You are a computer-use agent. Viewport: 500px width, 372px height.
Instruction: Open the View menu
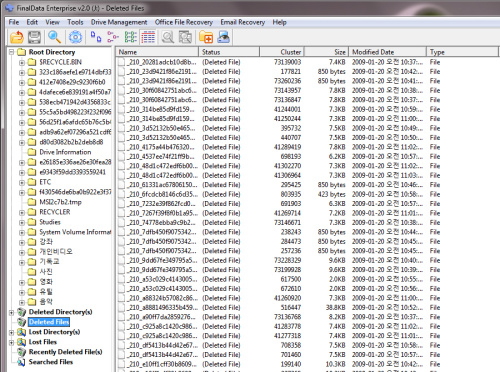tap(52, 22)
